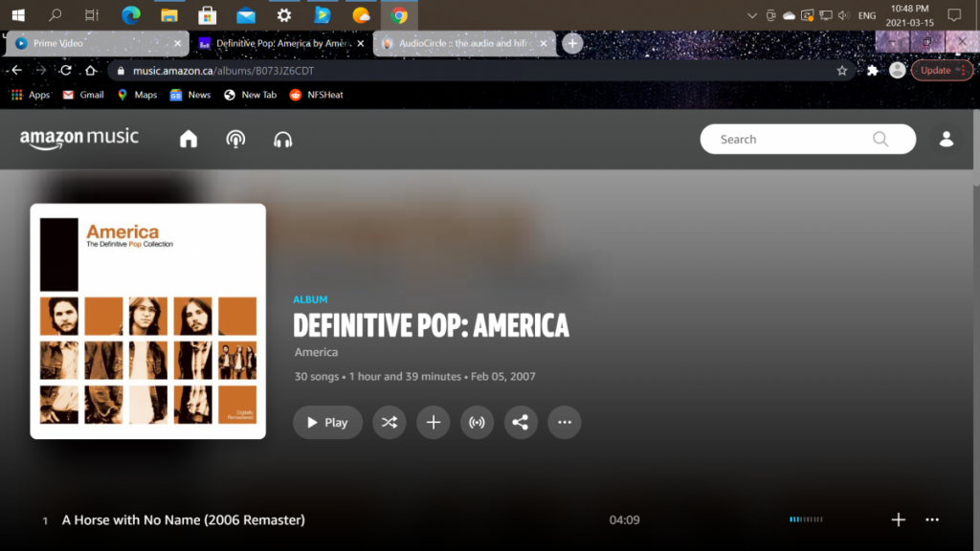Open the account profile icon

[947, 139]
